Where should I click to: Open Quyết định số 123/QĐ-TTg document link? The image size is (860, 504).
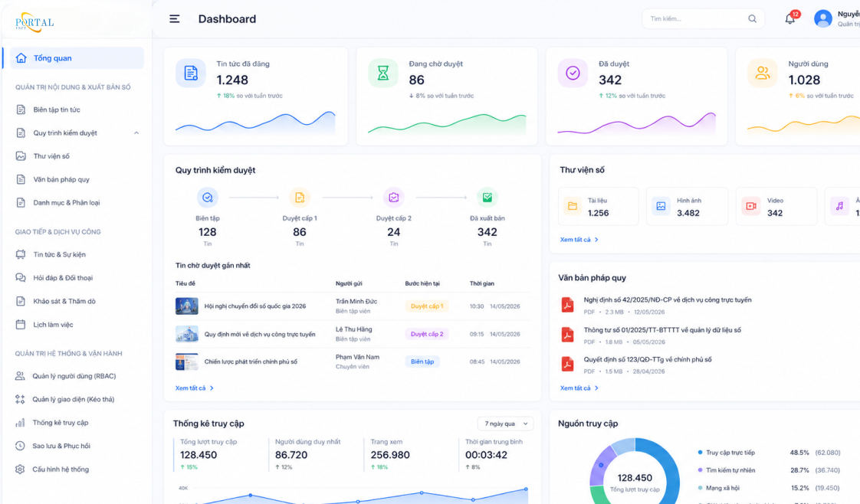coord(648,360)
